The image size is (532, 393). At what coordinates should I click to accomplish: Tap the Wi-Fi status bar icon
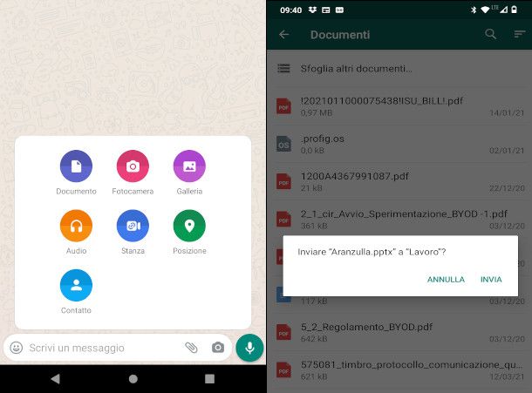[x=485, y=10]
